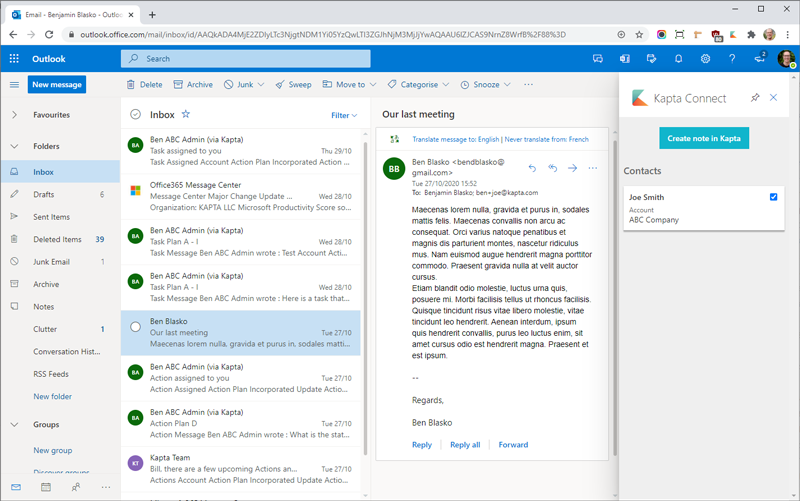Click the Search input field
This screenshot has height=501, width=800.
[x=245, y=59]
